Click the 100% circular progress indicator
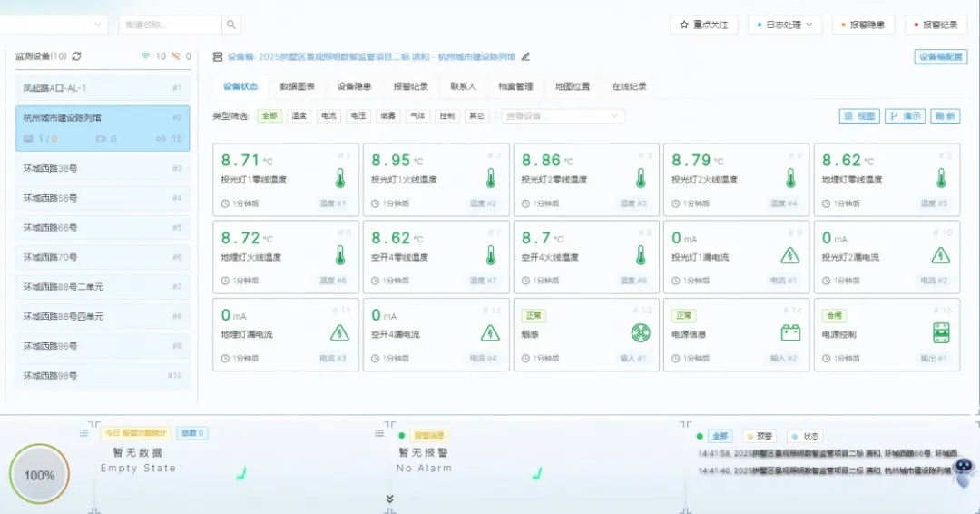This screenshot has width=980, height=514. [x=39, y=475]
